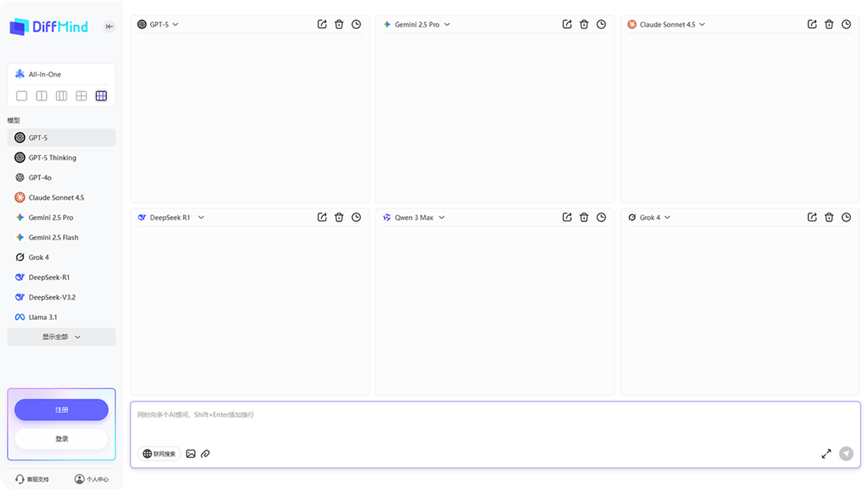This screenshot has width=868, height=489.
Task: Choose the two-column layout
Action: point(42,96)
